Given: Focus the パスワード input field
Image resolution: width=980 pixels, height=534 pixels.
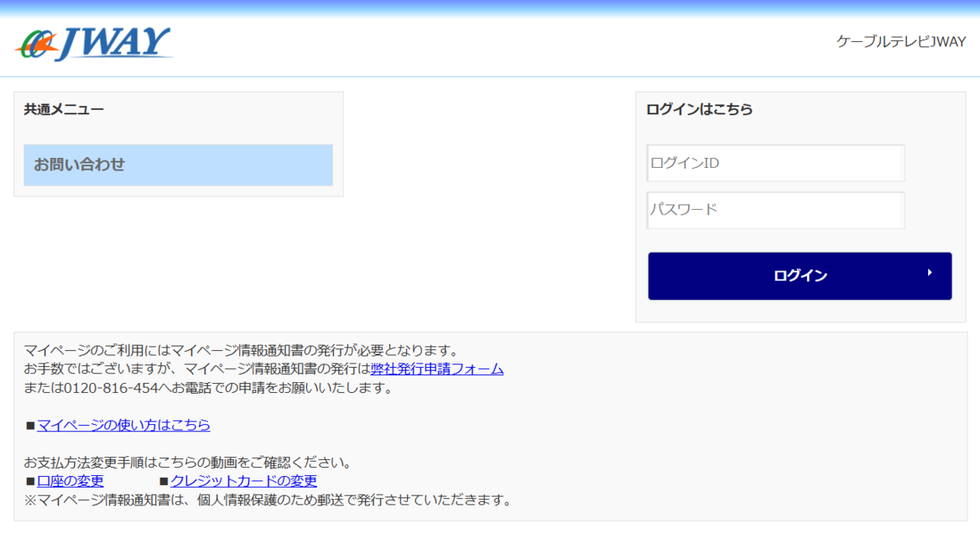Looking at the screenshot, I should click(775, 210).
